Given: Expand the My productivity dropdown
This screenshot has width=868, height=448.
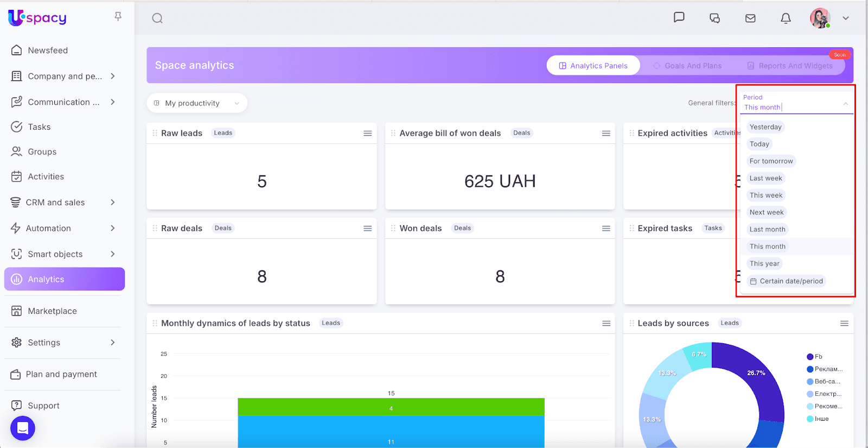Looking at the screenshot, I should (197, 103).
